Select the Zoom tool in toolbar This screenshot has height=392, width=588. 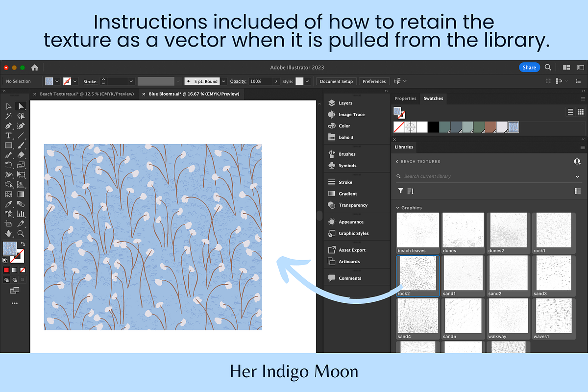(x=21, y=233)
